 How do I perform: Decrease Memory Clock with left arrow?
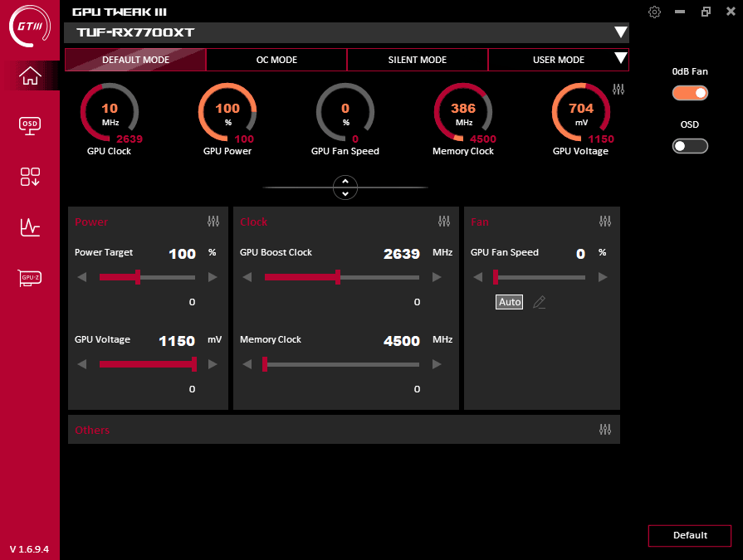click(247, 364)
